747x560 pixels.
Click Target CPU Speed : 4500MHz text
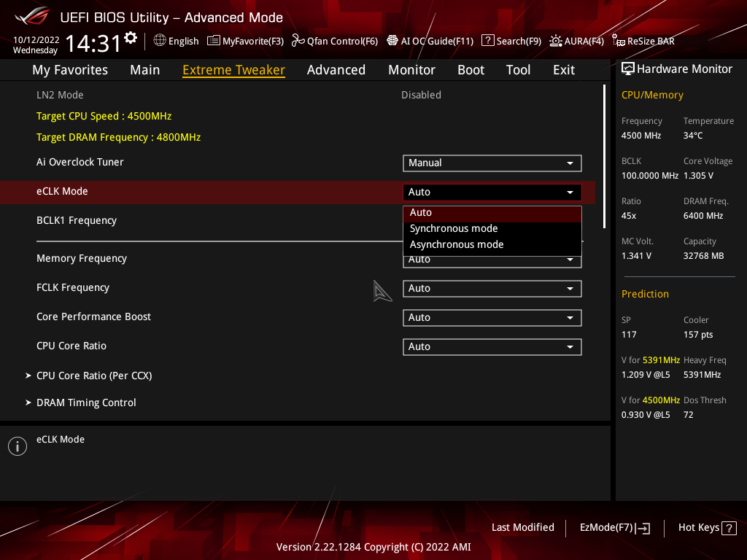(104, 116)
